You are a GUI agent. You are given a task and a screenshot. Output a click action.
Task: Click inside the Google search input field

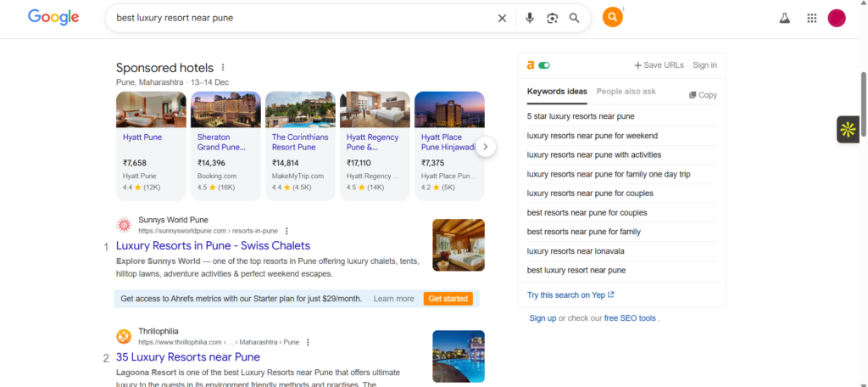297,18
